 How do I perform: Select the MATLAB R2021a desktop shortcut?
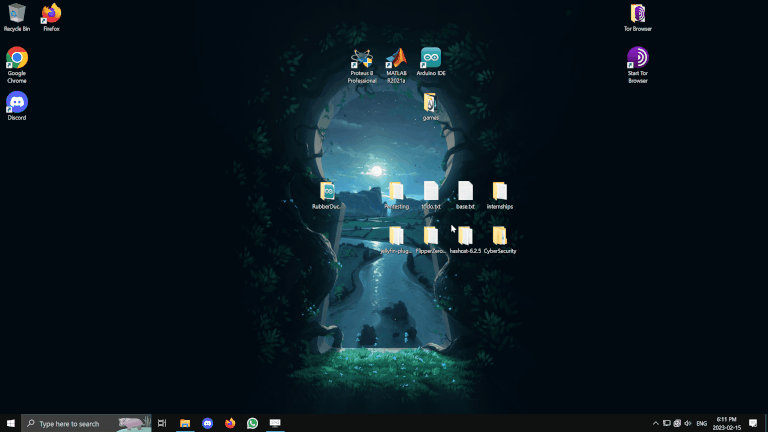tap(396, 66)
